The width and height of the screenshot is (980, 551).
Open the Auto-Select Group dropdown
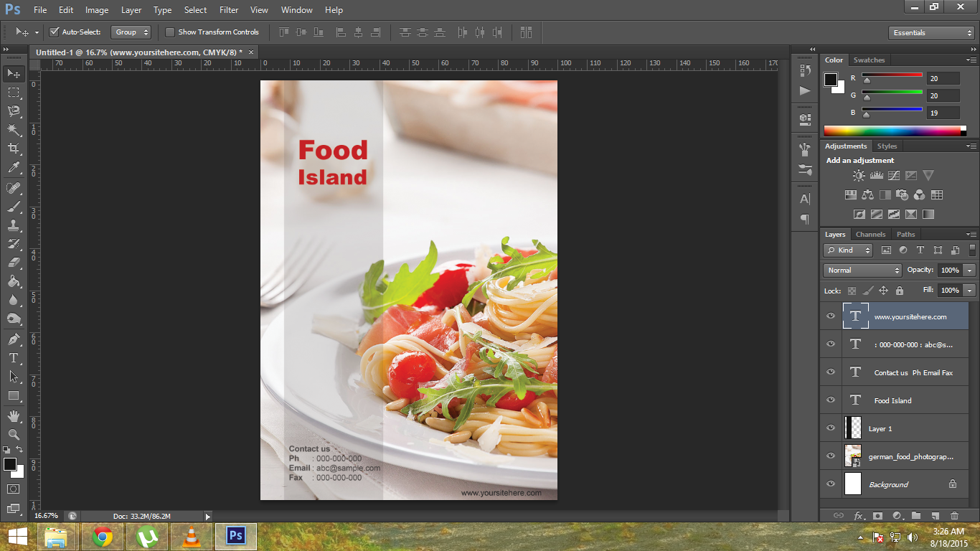pyautogui.click(x=131, y=32)
